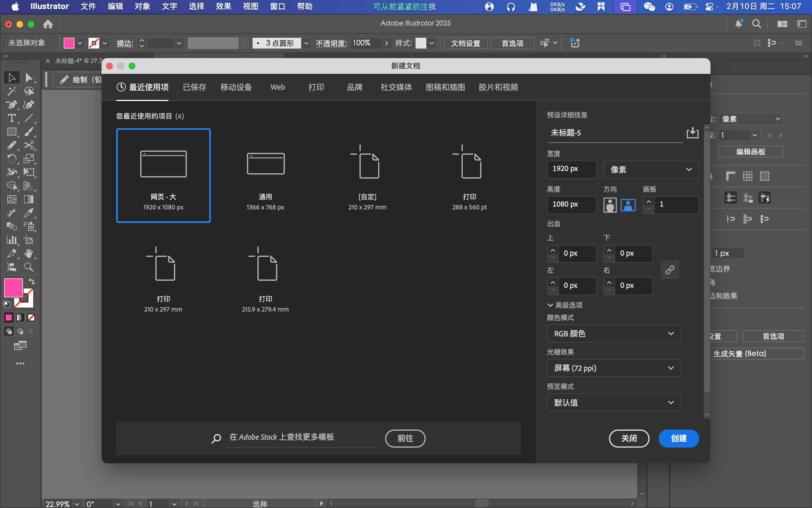
Task: Switch to 社交媒体 tab
Action: [x=396, y=87]
